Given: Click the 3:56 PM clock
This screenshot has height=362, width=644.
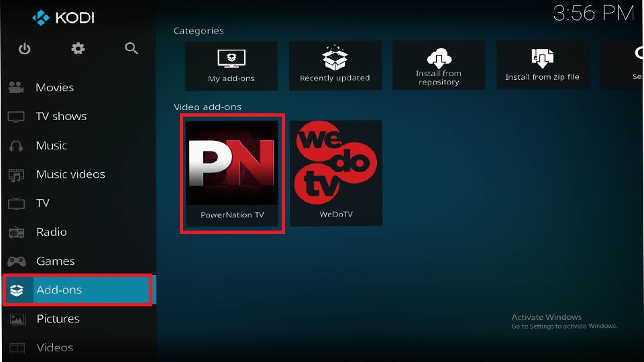Looking at the screenshot, I should (x=594, y=13).
